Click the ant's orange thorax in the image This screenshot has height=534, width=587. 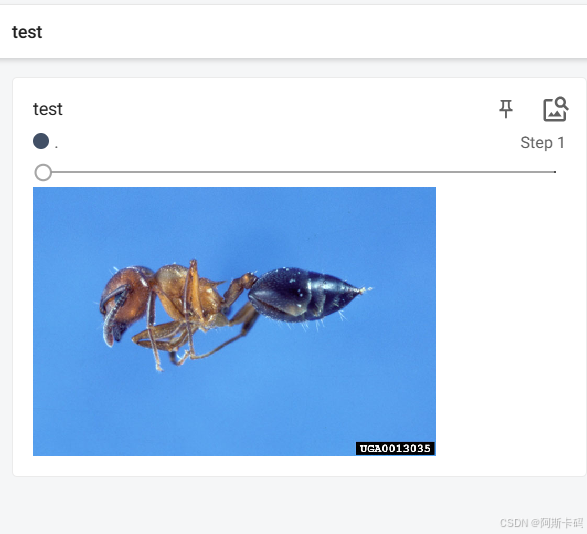click(187, 290)
